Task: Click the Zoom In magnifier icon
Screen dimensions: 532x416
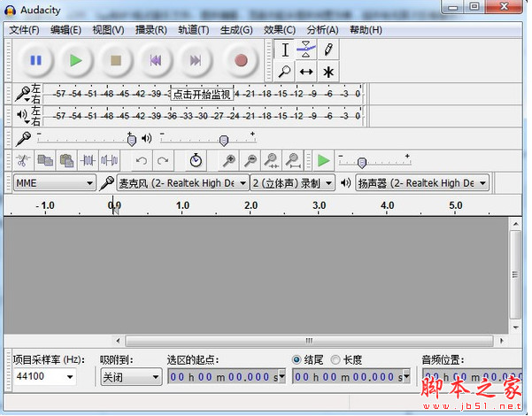Action: point(229,160)
